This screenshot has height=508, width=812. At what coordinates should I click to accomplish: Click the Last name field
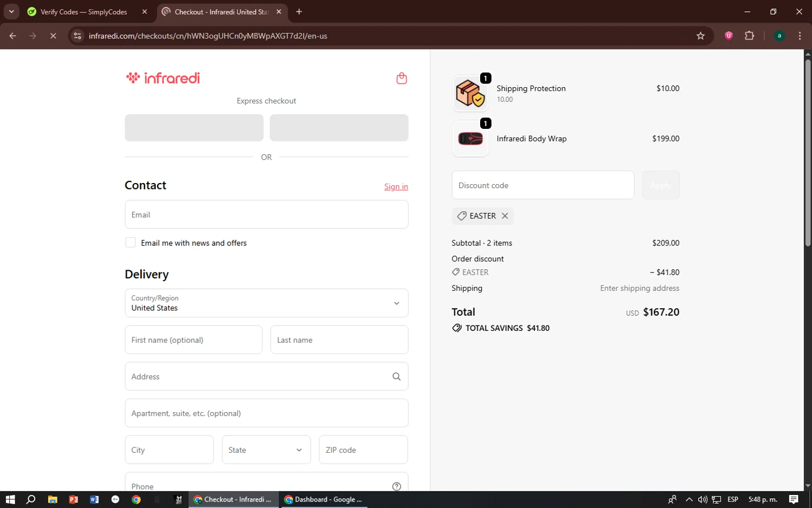339,340
